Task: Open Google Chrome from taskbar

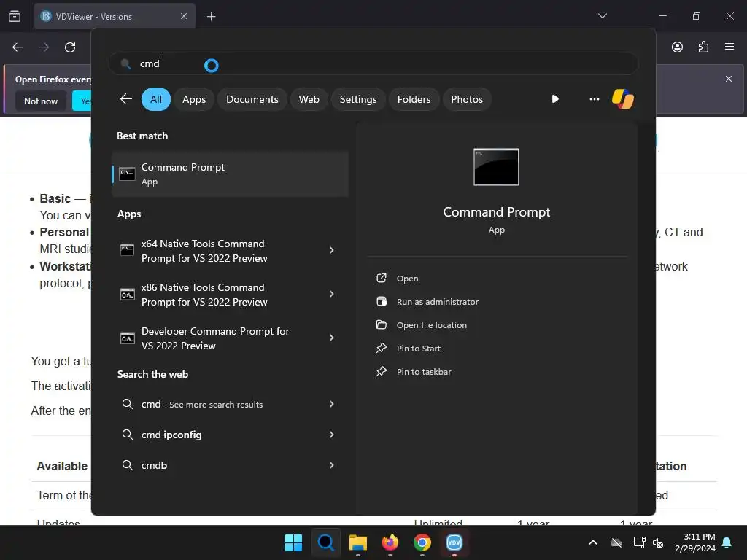Action: [x=422, y=542]
